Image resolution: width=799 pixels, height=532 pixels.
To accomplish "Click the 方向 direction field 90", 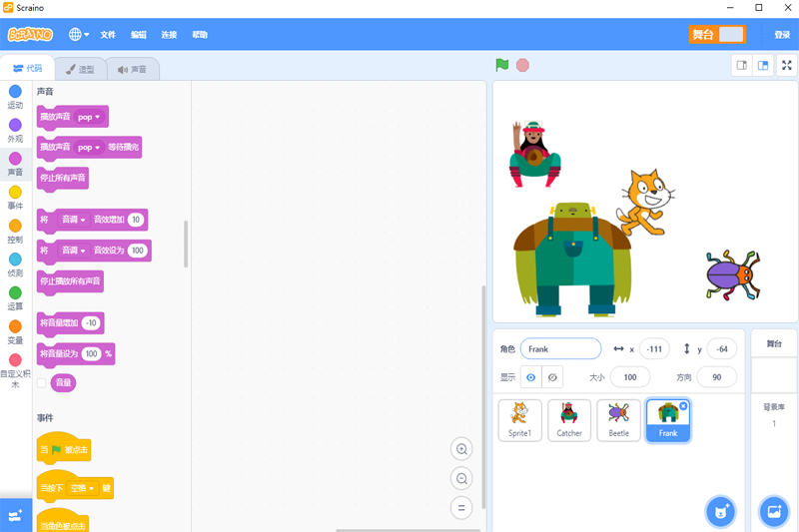I will 716,377.
